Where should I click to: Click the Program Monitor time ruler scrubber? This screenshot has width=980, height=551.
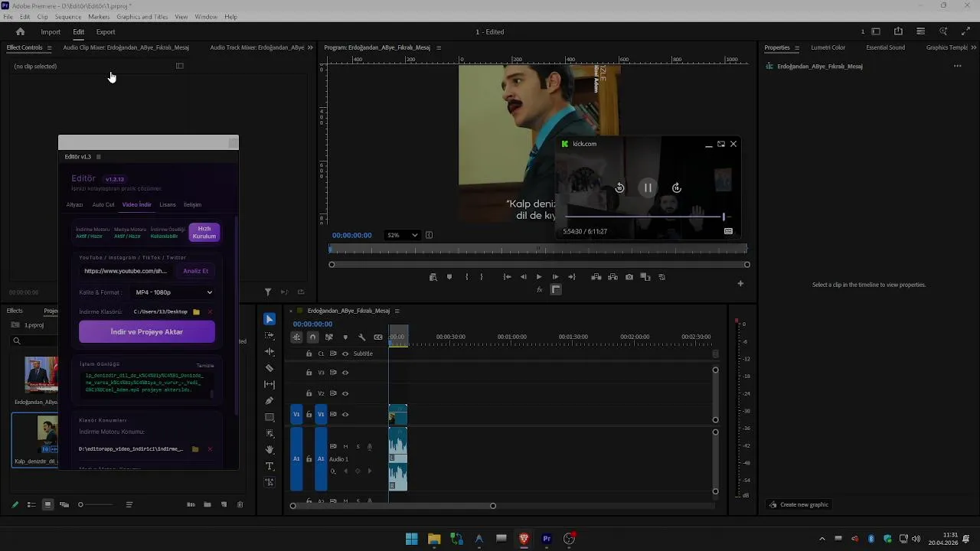pyautogui.click(x=539, y=249)
